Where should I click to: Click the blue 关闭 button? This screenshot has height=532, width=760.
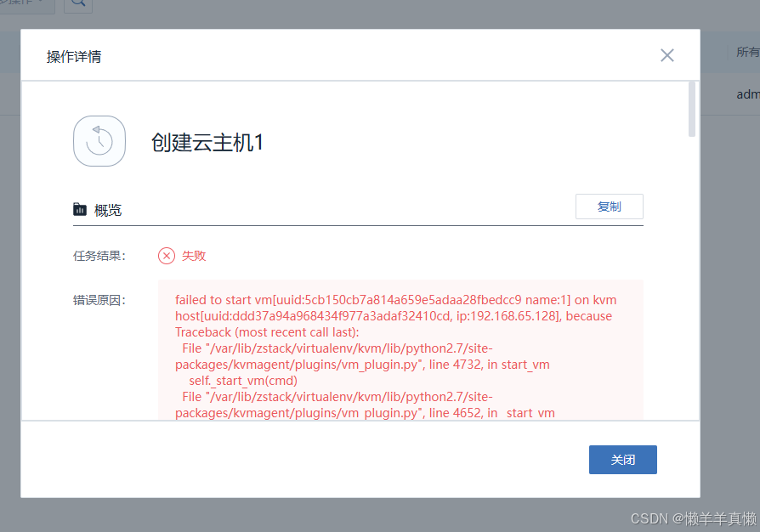(623, 459)
